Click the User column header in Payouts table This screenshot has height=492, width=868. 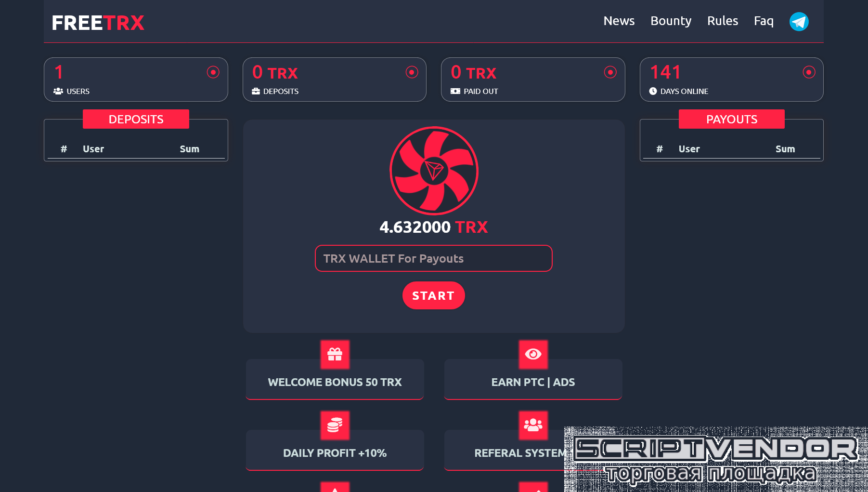(689, 149)
